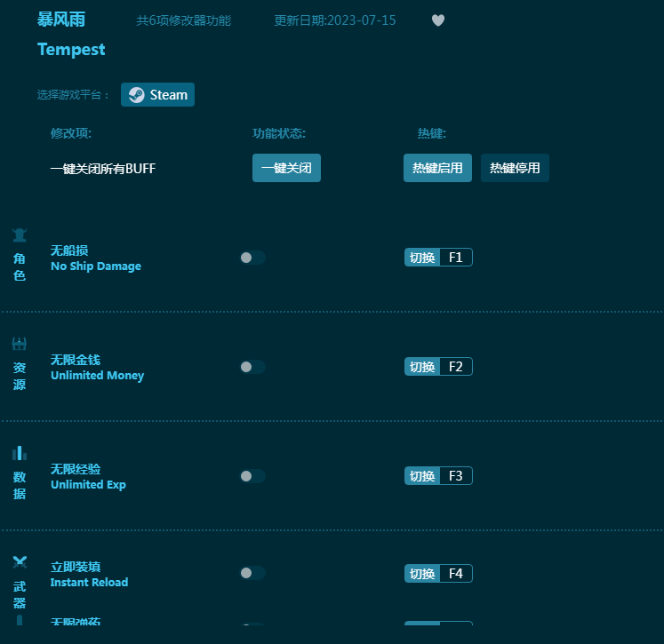Click the character (角色) category icon
Viewport: 664px width, 644px height.
tap(20, 235)
